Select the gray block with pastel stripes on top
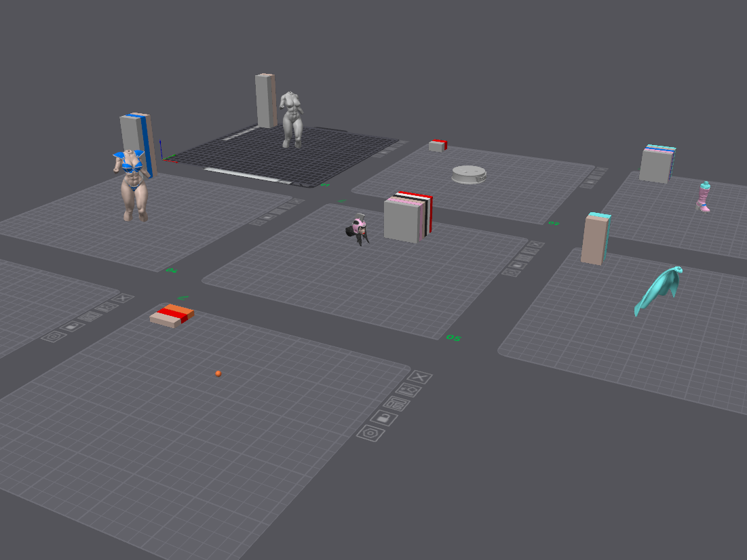This screenshot has width=747, height=560. pyautogui.click(x=657, y=164)
